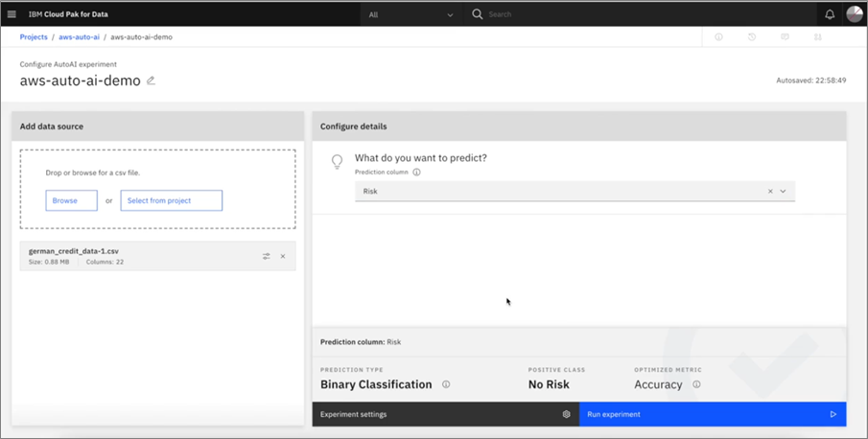Edit experiment name with pencil icon
868x439 pixels.
click(151, 81)
